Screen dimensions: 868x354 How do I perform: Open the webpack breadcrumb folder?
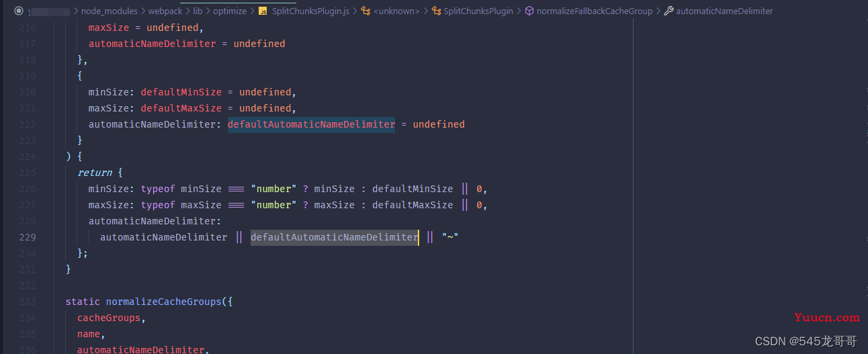pos(165,11)
